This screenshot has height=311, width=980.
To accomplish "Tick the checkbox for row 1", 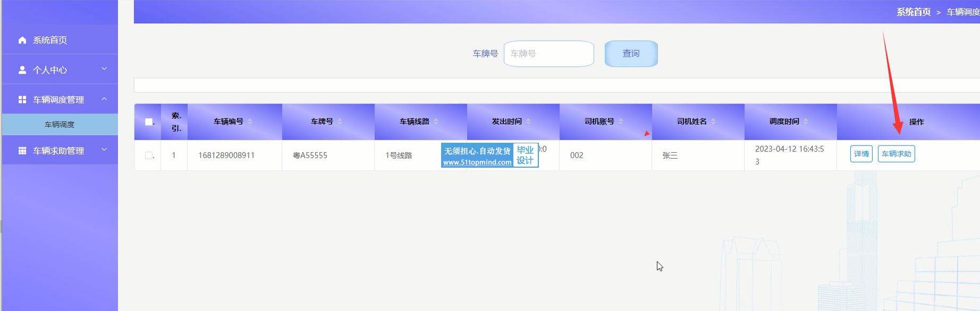I will tap(149, 155).
